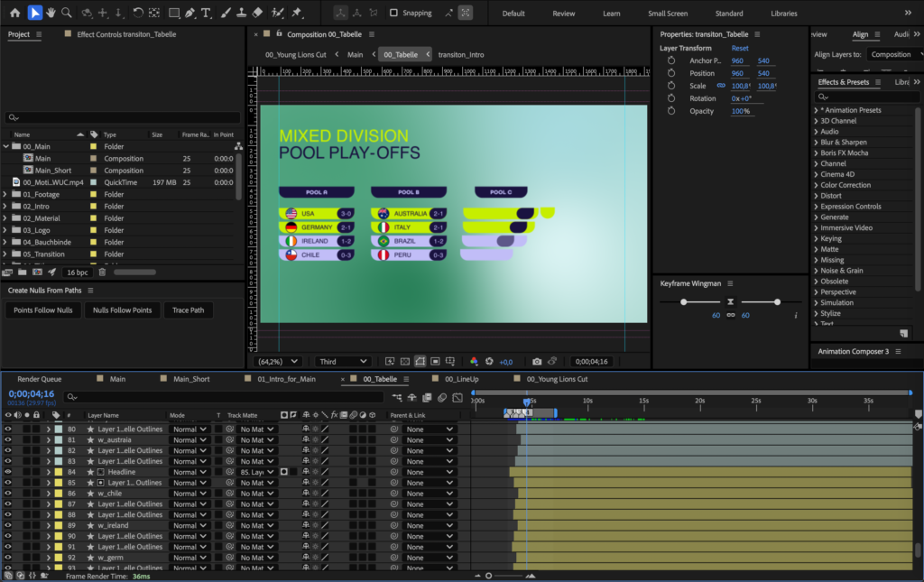Expand the 01_Footage folder
This screenshot has height=582, width=924.
pos(6,194)
